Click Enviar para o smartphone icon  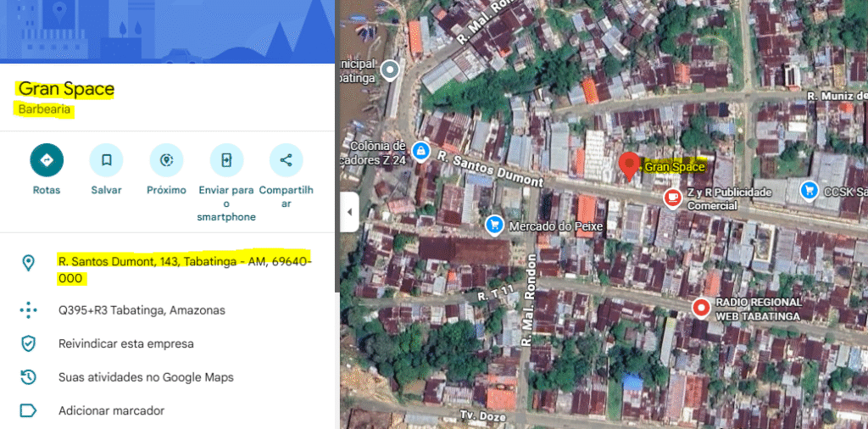coord(226,159)
